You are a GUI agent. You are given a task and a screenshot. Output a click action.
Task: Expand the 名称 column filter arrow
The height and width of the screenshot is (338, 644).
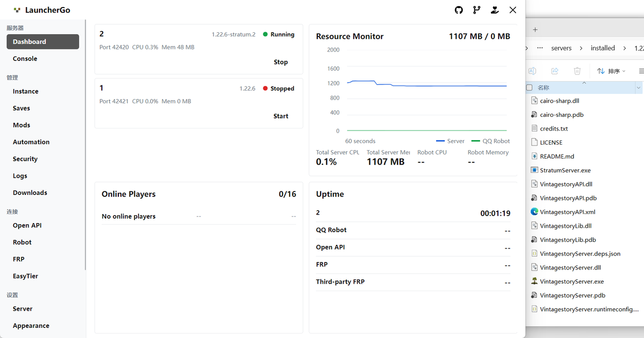click(638, 88)
